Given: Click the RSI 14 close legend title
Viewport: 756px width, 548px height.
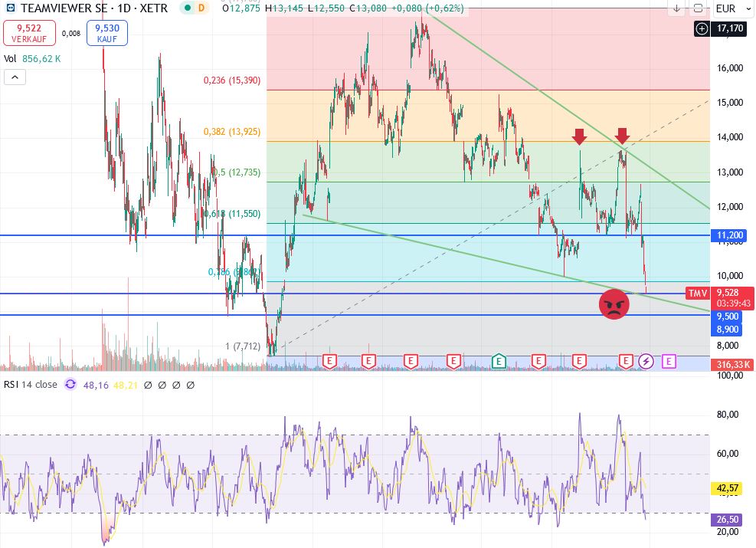Looking at the screenshot, I should click(x=31, y=385).
